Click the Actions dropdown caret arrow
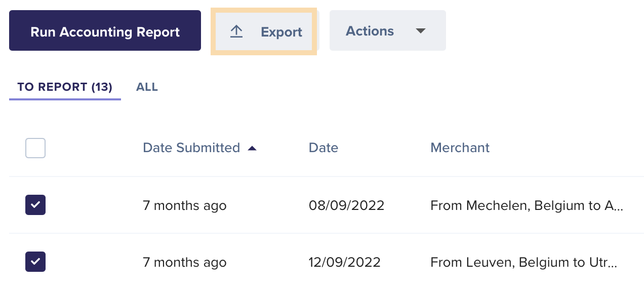The width and height of the screenshot is (644, 285). tap(420, 31)
